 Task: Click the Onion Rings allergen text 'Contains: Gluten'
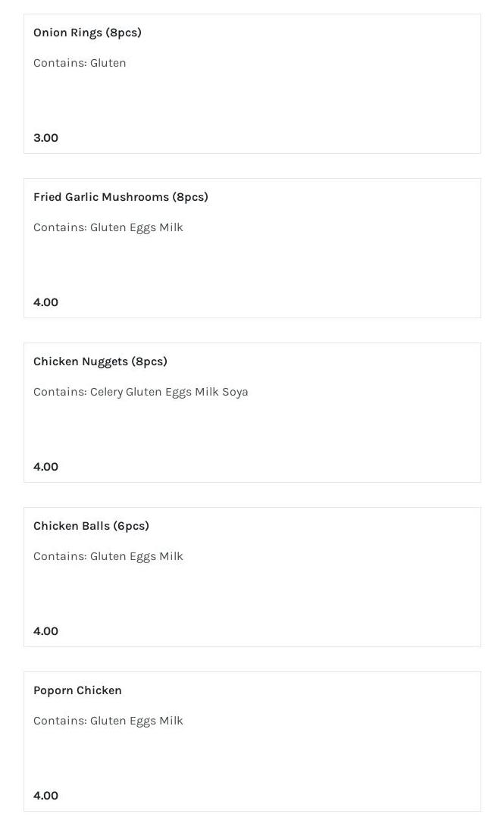(x=80, y=63)
